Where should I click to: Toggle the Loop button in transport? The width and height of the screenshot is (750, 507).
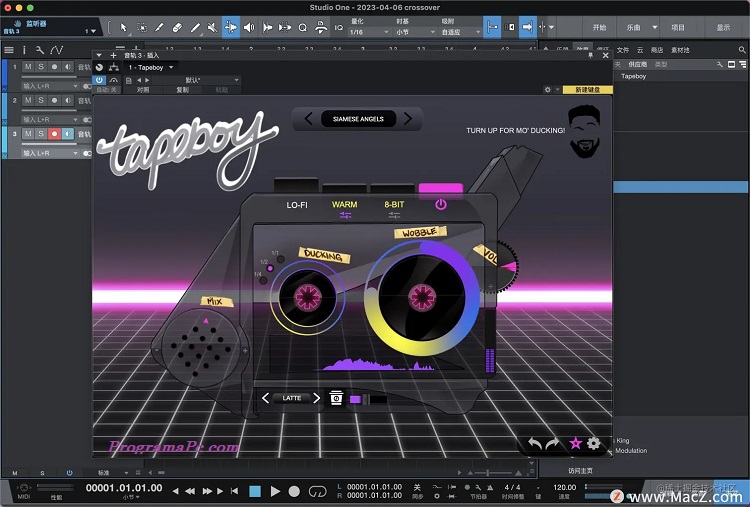pos(318,491)
